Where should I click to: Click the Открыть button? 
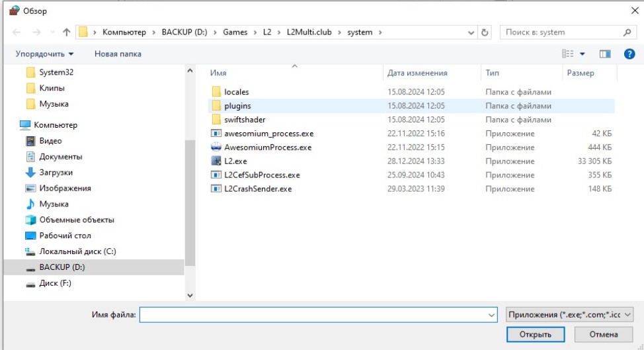535,335
